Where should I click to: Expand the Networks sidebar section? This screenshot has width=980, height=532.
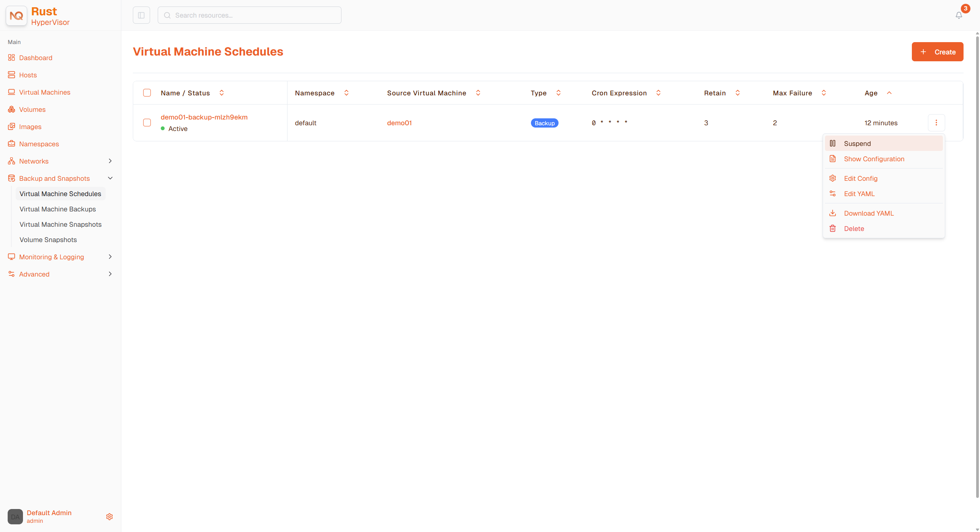point(110,161)
